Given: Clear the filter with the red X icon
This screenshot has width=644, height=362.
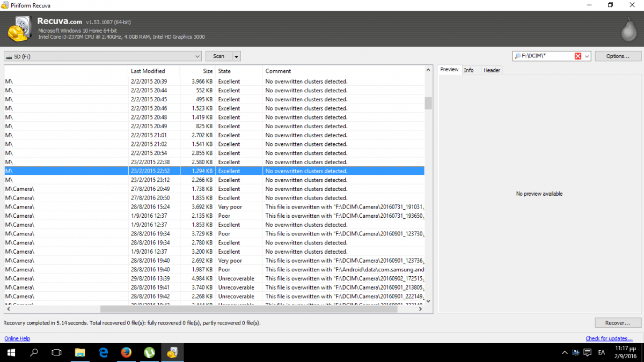Looking at the screenshot, I should click(578, 56).
